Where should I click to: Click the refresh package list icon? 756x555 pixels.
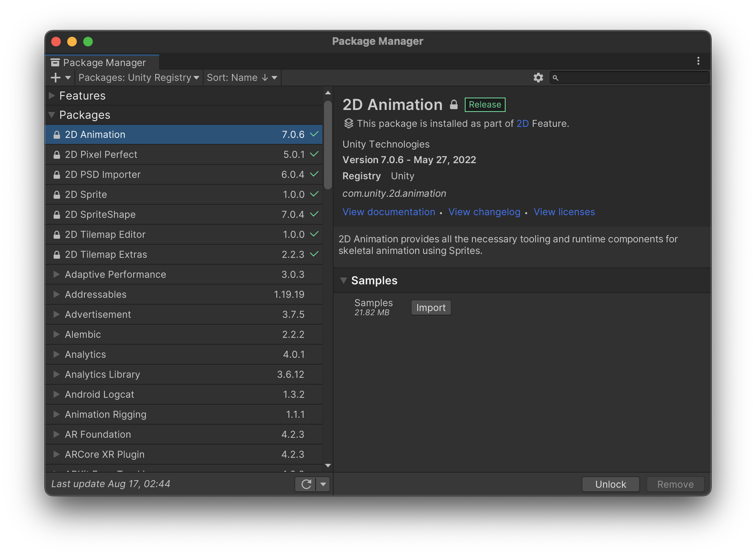pos(306,484)
